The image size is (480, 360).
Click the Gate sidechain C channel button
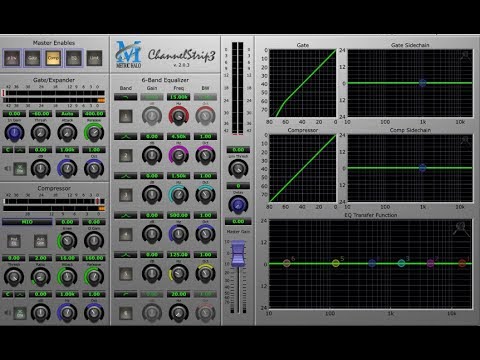(7, 150)
